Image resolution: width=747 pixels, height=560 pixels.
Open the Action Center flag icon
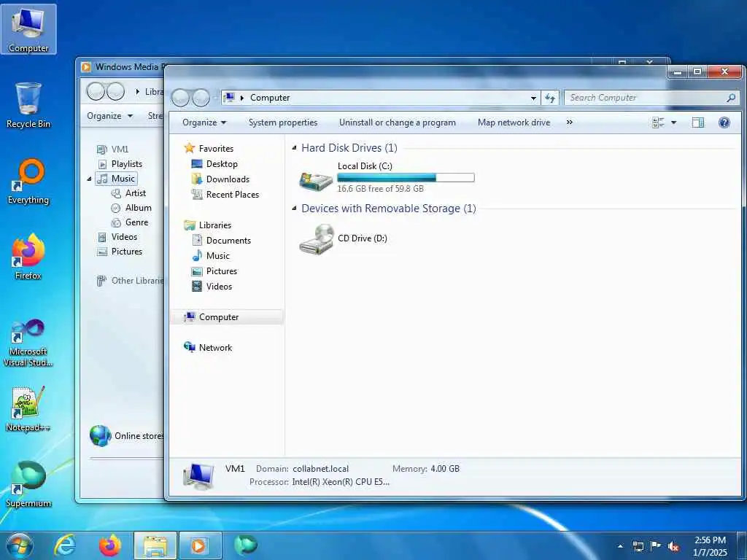point(656,546)
